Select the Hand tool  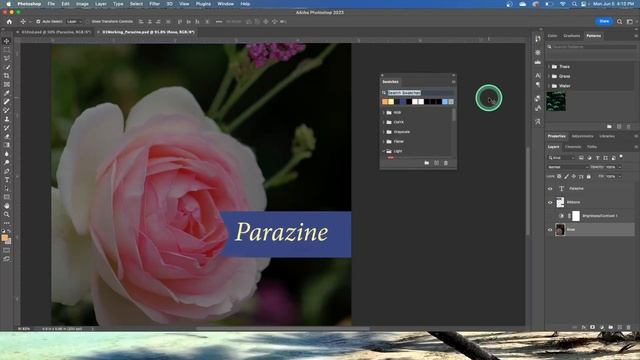(x=7, y=206)
